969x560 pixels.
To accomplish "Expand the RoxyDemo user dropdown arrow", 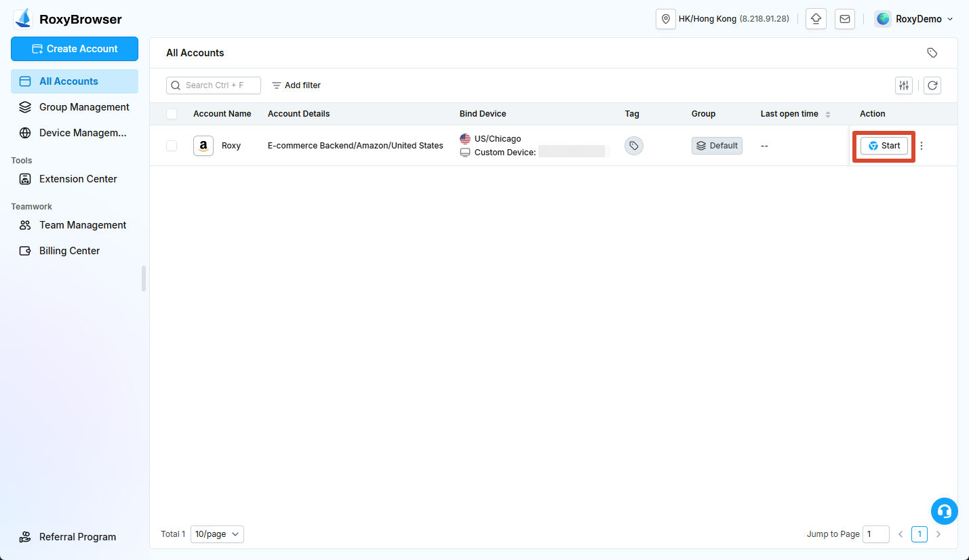I will tap(949, 19).
